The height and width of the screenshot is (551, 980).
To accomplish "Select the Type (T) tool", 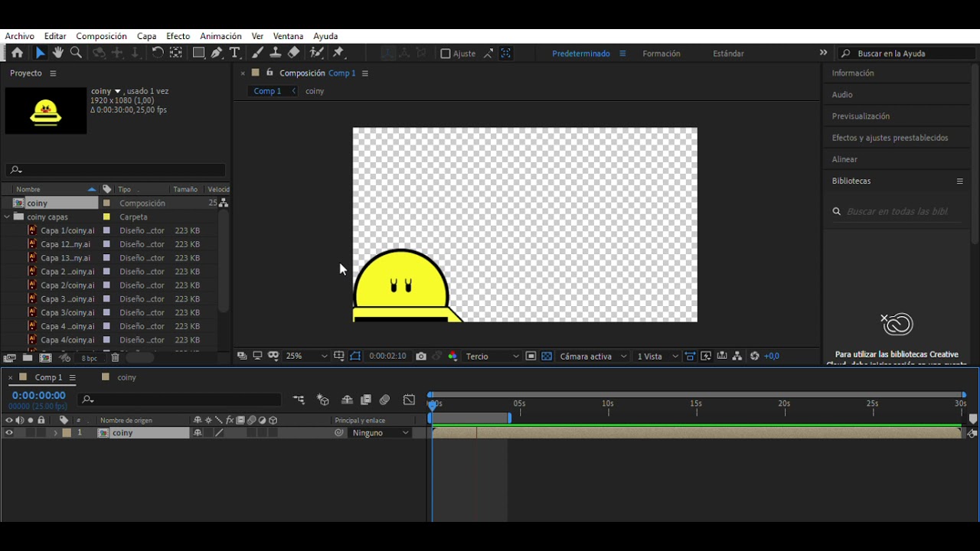I will (234, 53).
